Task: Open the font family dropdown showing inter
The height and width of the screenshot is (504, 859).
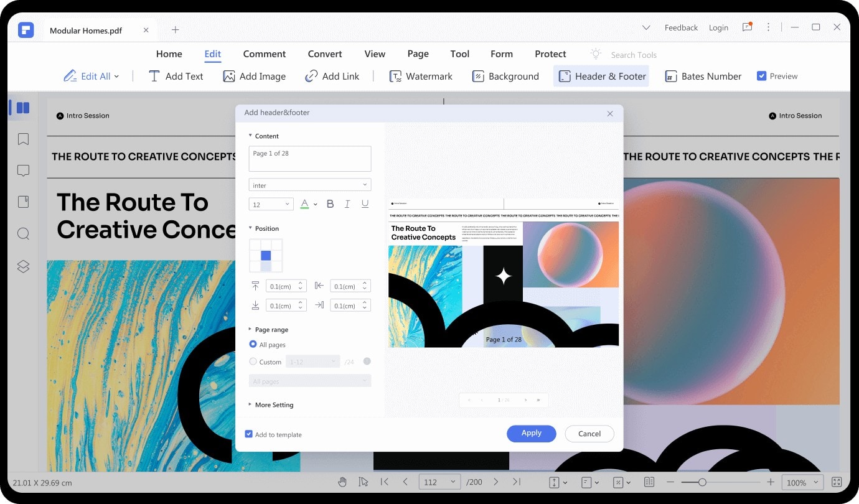Action: [309, 185]
